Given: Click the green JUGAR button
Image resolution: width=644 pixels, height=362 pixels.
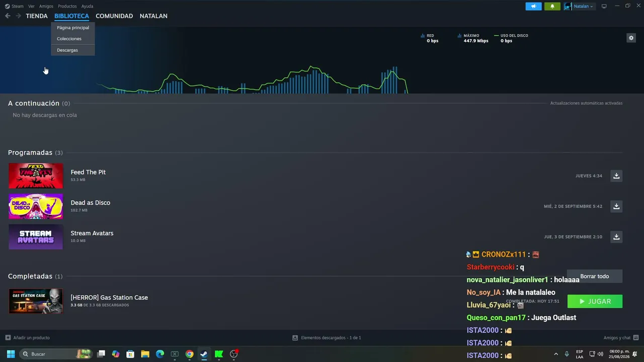Looking at the screenshot, I should [x=595, y=301].
